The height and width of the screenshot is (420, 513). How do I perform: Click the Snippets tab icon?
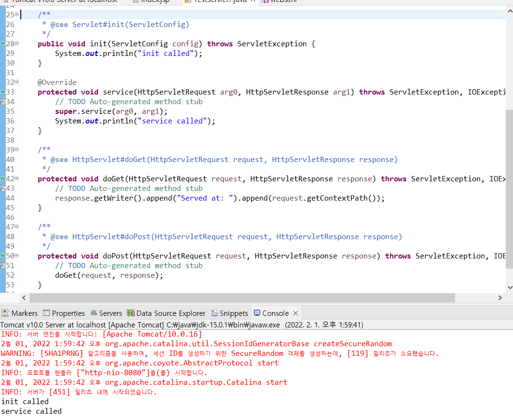pos(215,313)
